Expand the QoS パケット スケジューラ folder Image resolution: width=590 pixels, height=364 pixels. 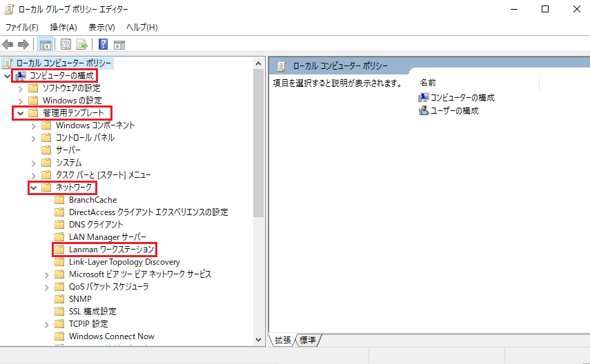pyautogui.click(x=47, y=287)
